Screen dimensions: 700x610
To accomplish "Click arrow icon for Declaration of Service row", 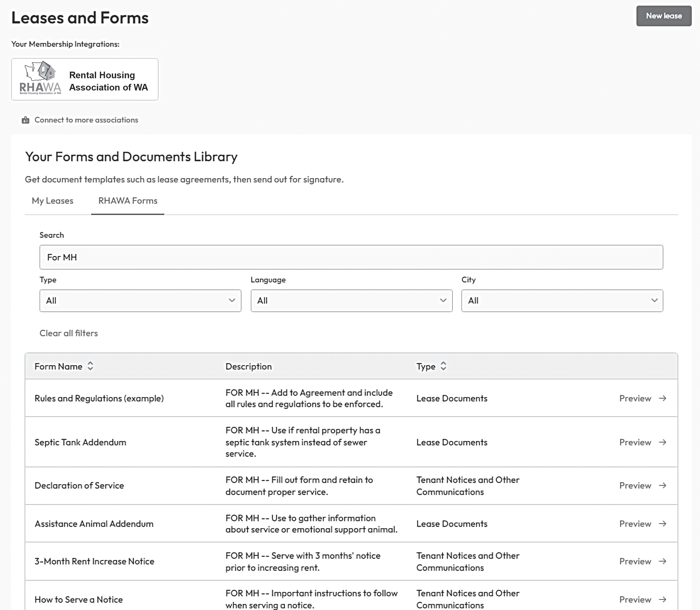I will pyautogui.click(x=663, y=486).
